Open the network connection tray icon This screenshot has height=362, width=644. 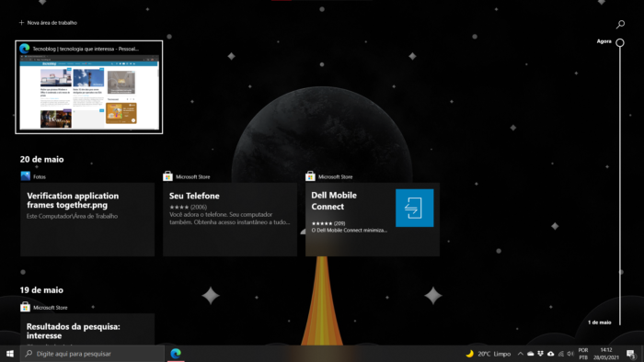click(x=560, y=354)
